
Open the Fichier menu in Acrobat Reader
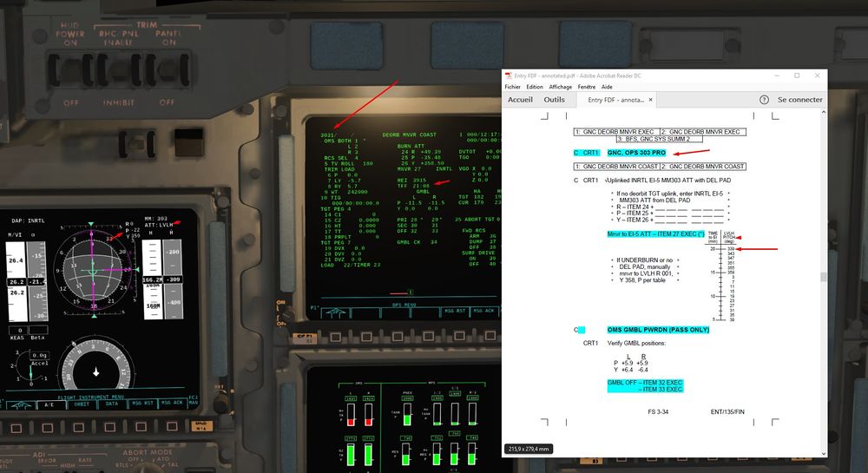(x=512, y=87)
